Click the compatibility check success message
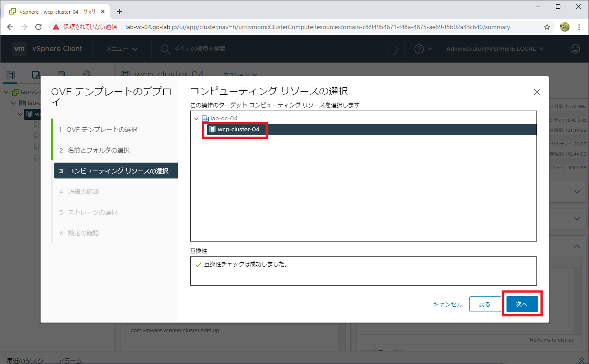Image resolution: width=589 pixels, height=364 pixels. pyautogui.click(x=246, y=265)
